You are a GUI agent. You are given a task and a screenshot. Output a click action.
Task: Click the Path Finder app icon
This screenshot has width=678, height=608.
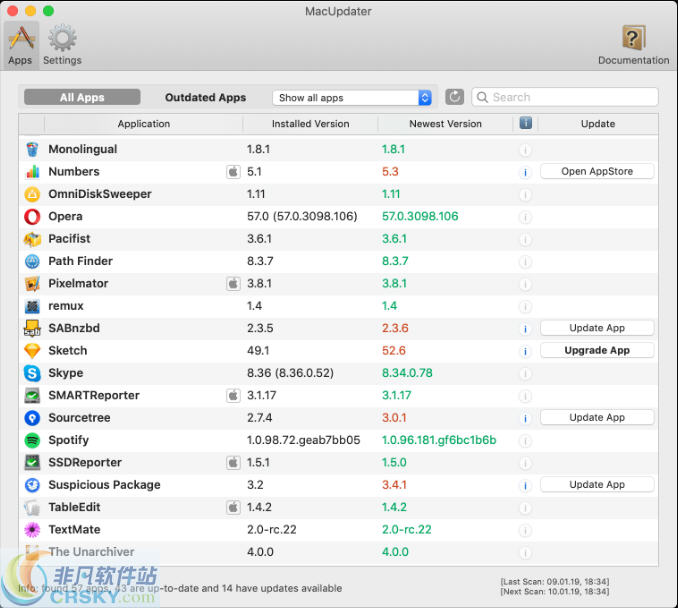point(32,261)
